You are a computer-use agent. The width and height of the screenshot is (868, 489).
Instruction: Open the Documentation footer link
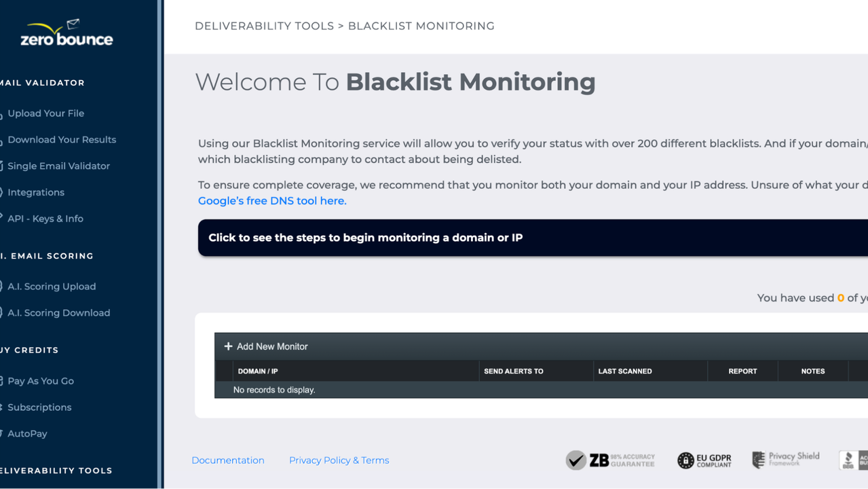coord(228,460)
